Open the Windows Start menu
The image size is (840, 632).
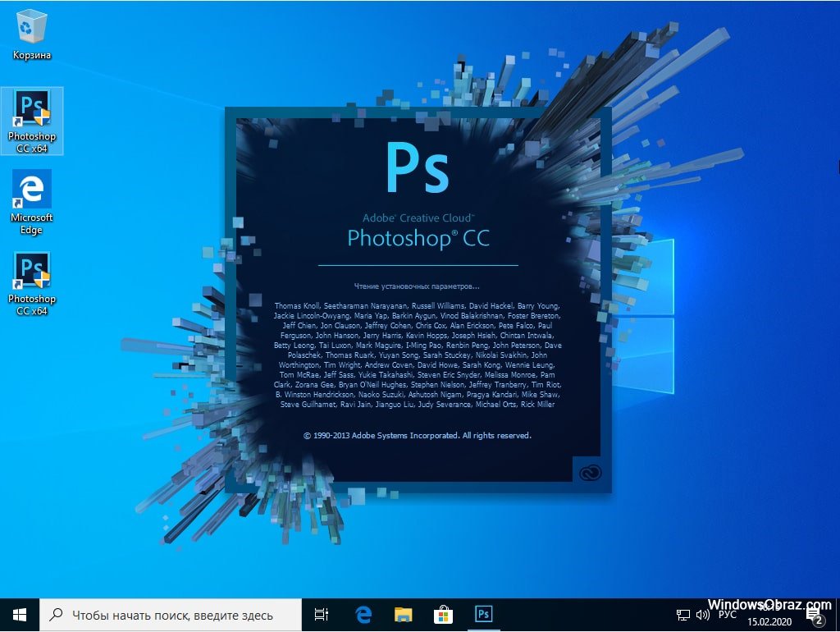coord(20,614)
